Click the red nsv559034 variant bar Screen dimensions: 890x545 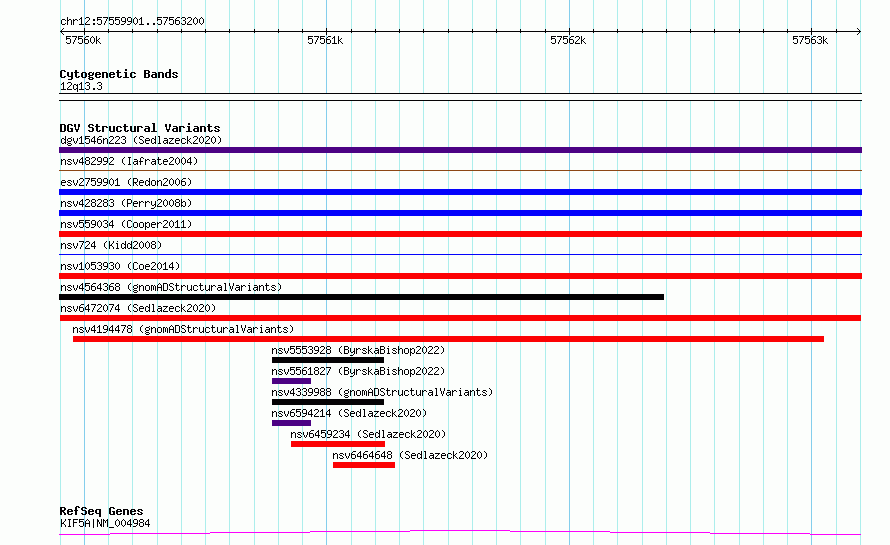pos(460,234)
